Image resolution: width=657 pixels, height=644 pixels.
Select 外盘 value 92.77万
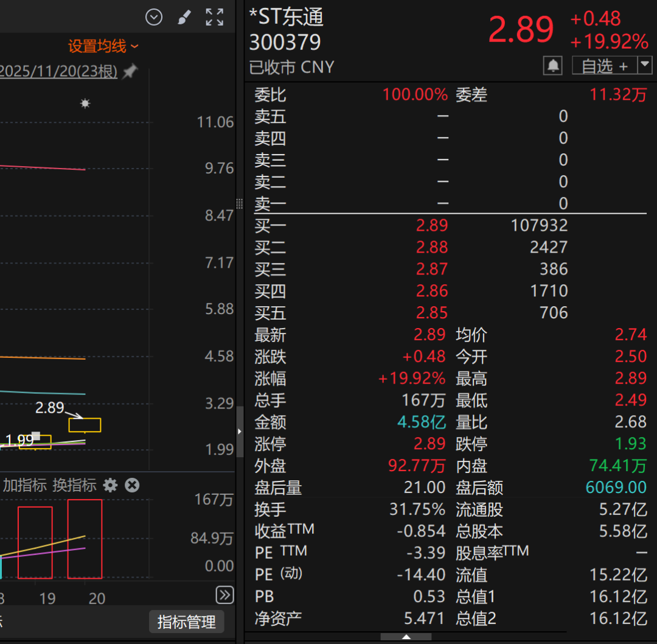[417, 466]
